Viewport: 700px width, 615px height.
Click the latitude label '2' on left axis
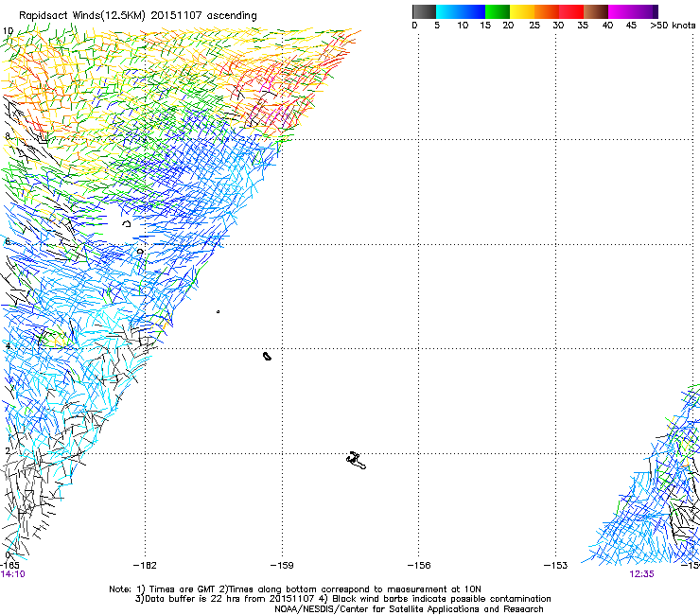point(8,451)
